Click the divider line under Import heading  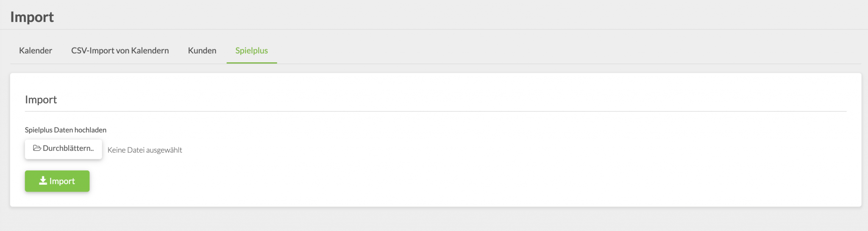point(435,111)
